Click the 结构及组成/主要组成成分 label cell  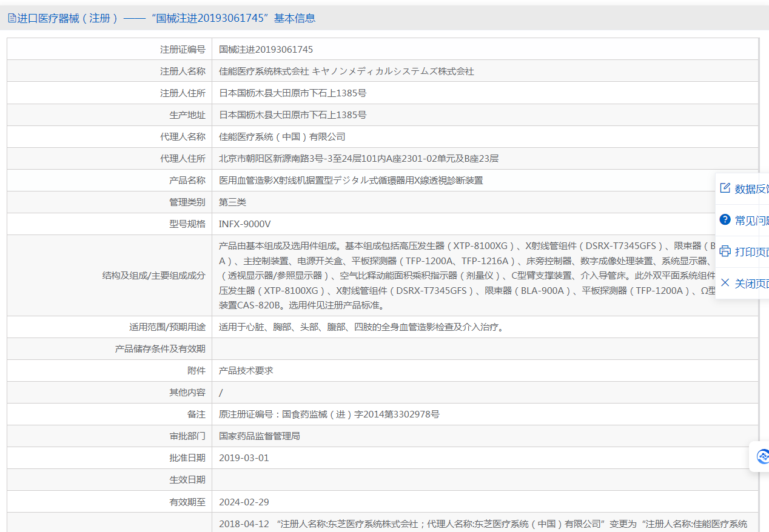109,275
